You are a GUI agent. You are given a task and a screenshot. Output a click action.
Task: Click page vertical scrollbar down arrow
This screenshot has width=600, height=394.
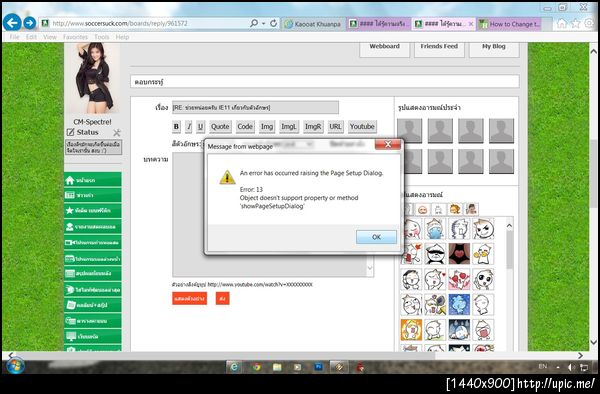pos(593,342)
